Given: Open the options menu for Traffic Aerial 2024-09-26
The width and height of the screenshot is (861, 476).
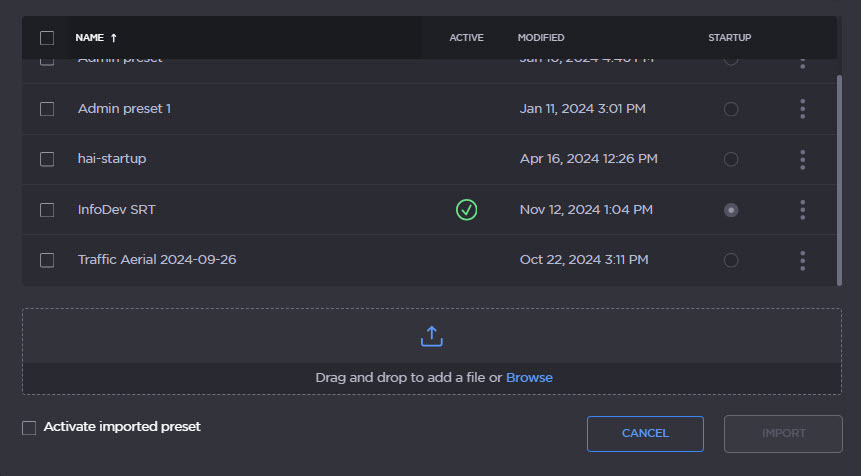Looking at the screenshot, I should [x=802, y=260].
